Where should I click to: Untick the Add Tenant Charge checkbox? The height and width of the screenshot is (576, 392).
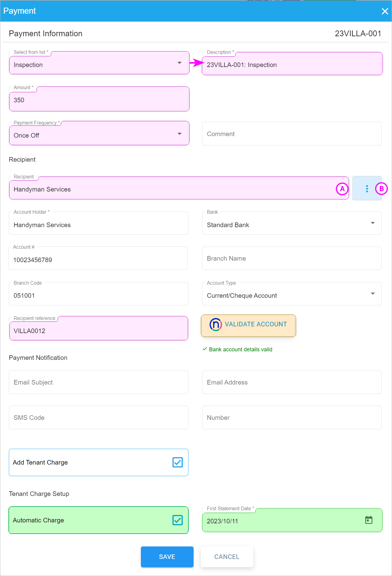coord(177,462)
